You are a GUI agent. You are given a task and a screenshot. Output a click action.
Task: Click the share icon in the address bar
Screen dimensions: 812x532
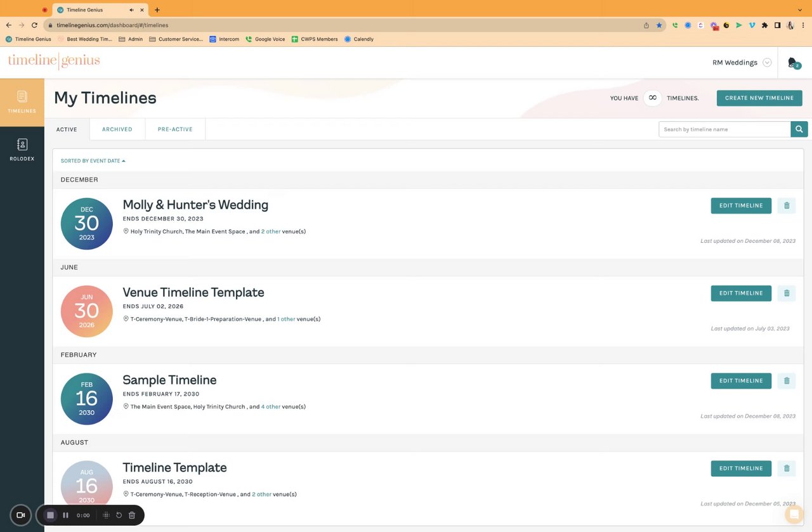point(646,25)
